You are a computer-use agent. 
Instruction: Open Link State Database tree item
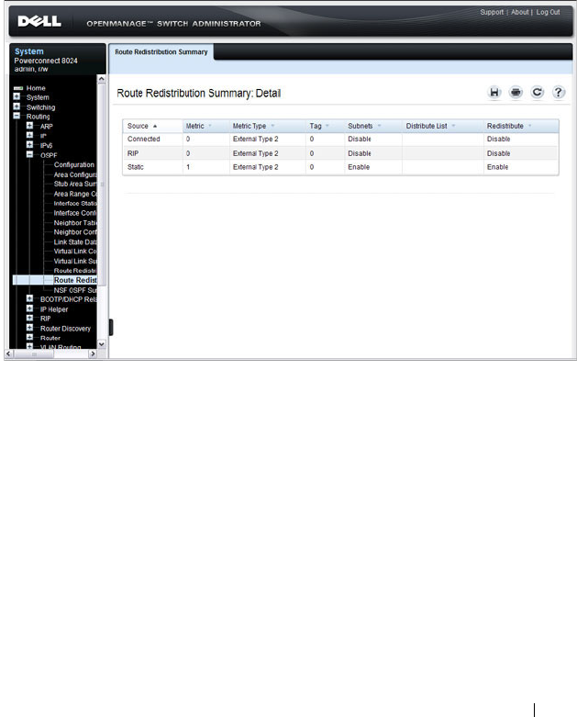pos(75,241)
